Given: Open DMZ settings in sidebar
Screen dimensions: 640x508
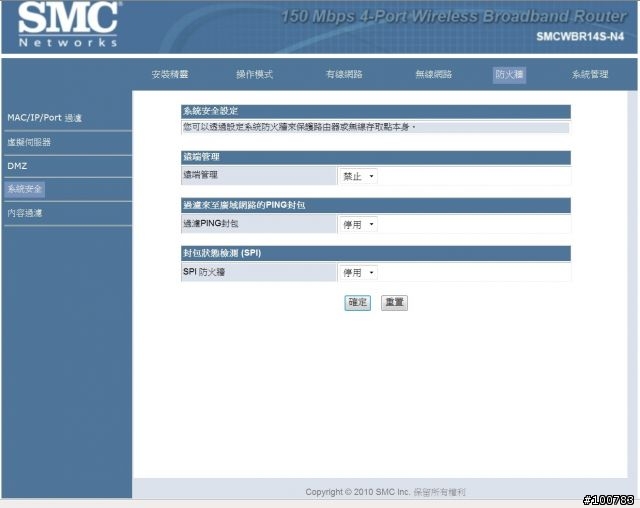Looking at the screenshot, I should pyautogui.click(x=17, y=166).
